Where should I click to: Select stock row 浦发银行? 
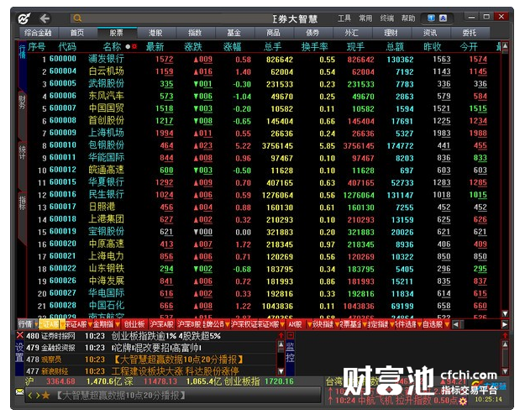pos(264,60)
